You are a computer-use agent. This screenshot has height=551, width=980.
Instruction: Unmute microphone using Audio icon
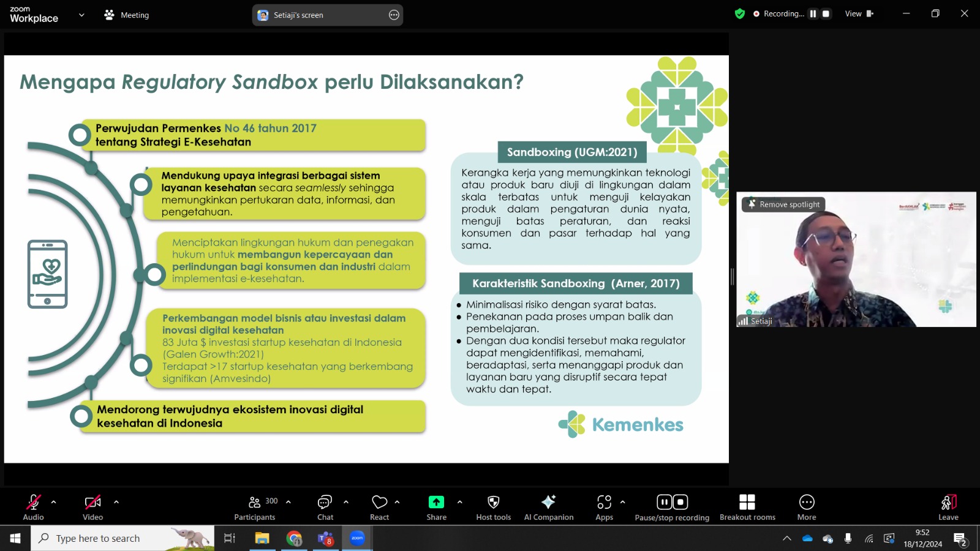coord(33,503)
